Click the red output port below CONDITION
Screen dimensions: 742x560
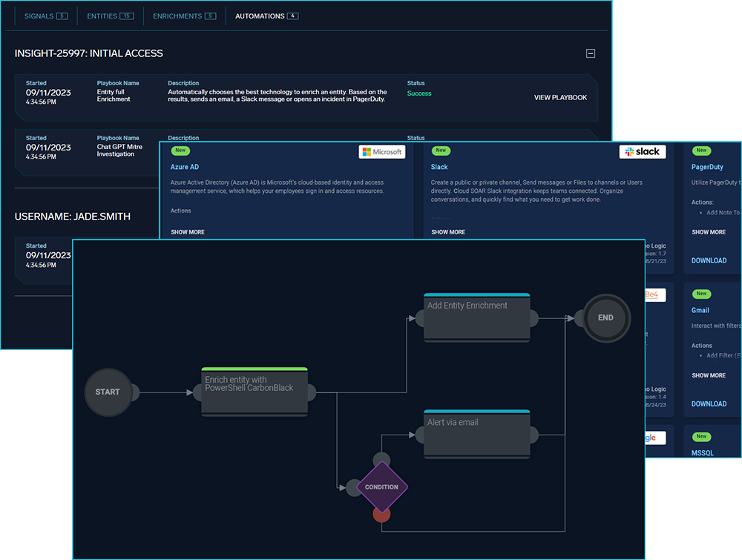[381, 514]
